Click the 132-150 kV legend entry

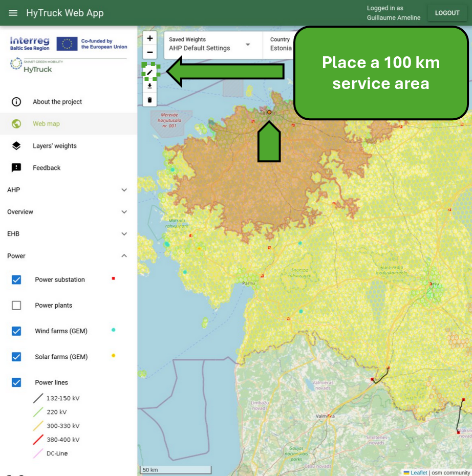tap(56, 398)
